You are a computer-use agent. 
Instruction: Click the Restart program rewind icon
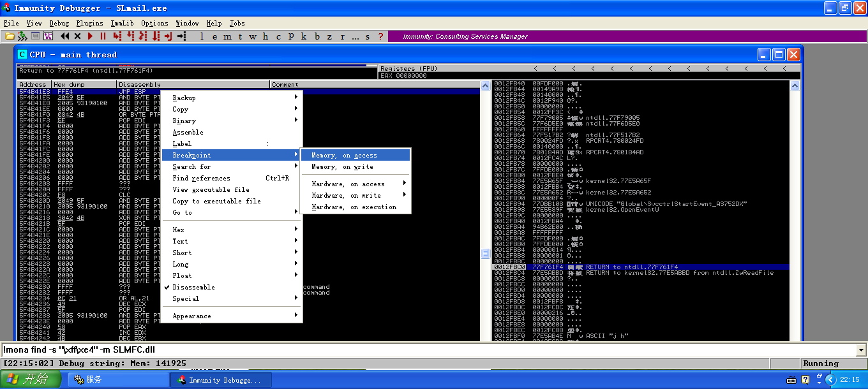pyautogui.click(x=65, y=36)
